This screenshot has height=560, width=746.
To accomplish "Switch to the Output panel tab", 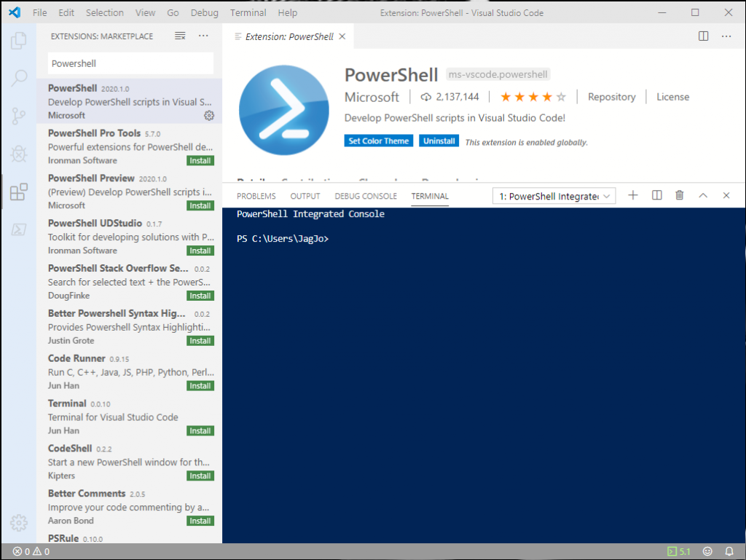I will 305,197.
